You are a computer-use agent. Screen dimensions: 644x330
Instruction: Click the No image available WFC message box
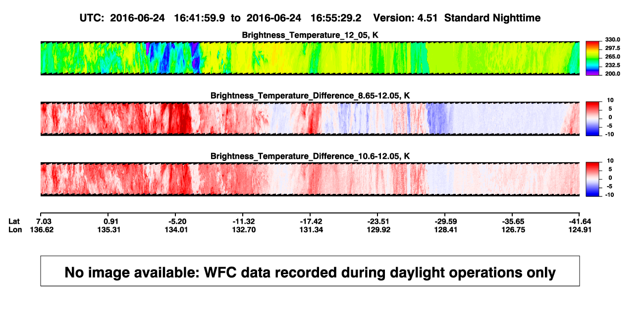310,271
